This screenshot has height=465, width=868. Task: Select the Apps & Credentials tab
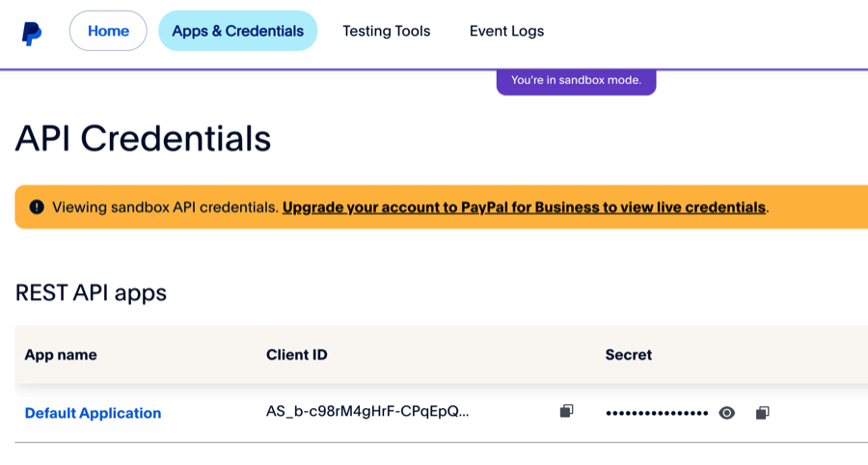click(238, 31)
